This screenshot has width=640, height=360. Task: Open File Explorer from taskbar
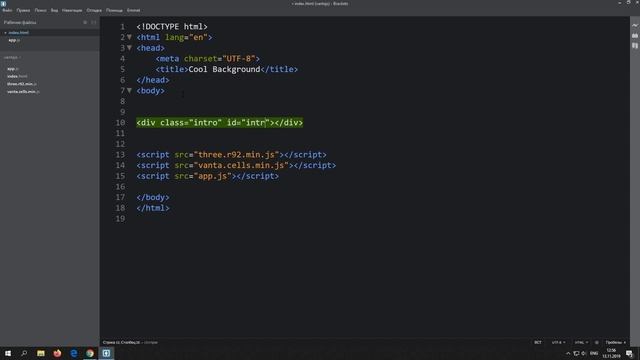(x=41, y=353)
